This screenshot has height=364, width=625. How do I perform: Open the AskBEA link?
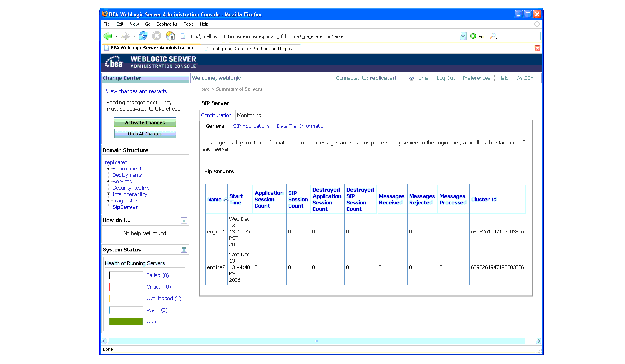coord(525,78)
